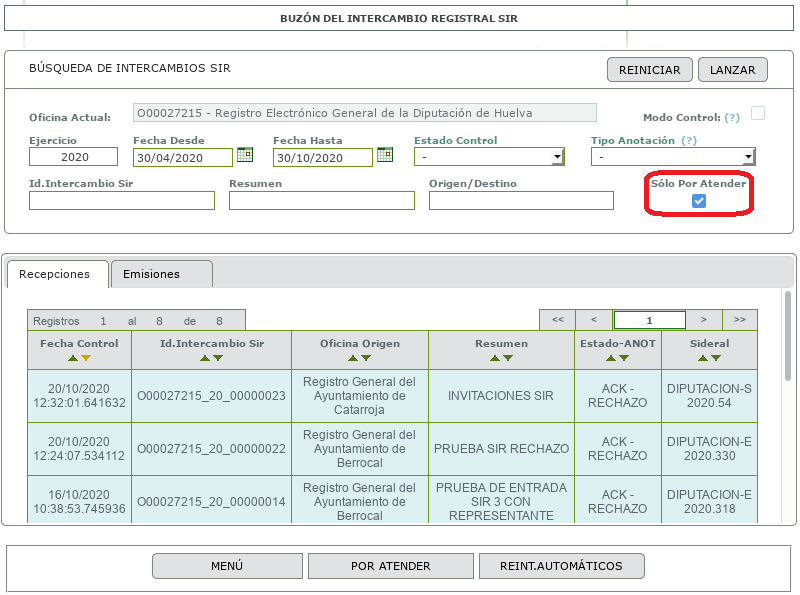Viewport: 800px width, 595px height.
Task: Click the Origen/Destino search field
Action: tap(521, 201)
